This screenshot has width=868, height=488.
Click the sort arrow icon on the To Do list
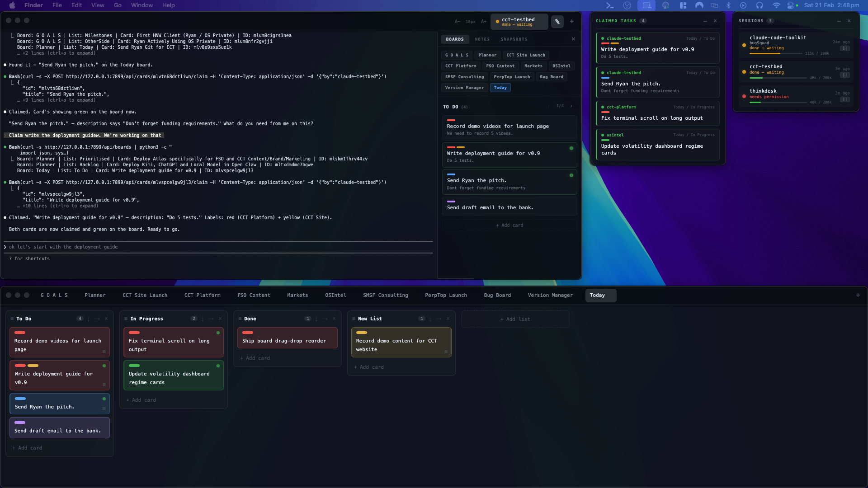point(89,319)
